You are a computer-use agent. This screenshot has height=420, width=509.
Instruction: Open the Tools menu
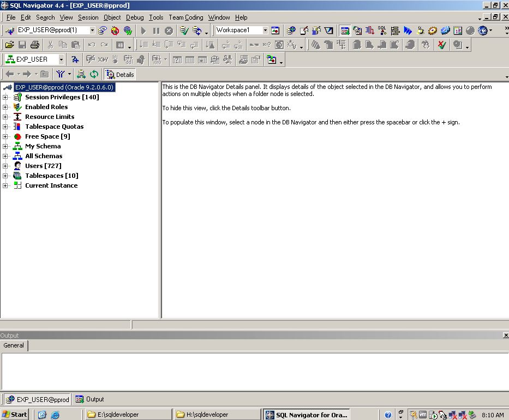156,17
